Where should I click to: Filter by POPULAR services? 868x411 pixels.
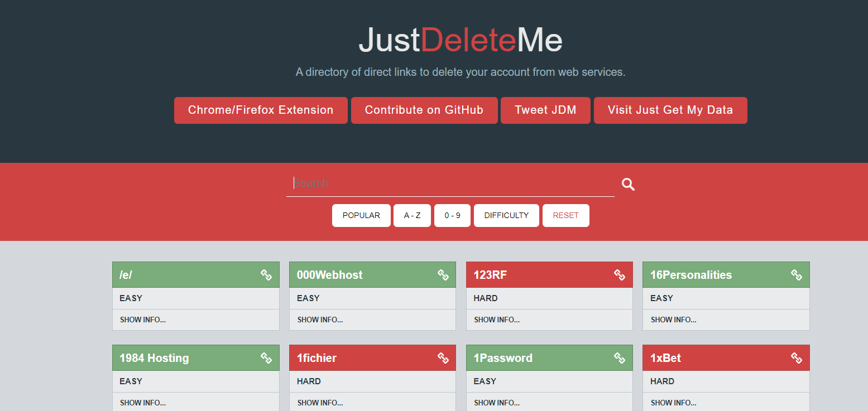361,215
